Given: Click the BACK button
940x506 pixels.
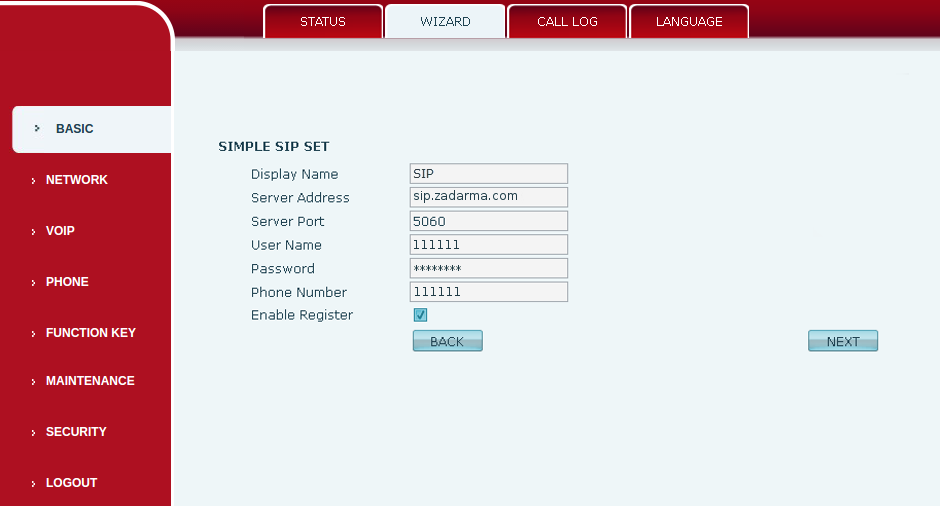Looking at the screenshot, I should 447,342.
